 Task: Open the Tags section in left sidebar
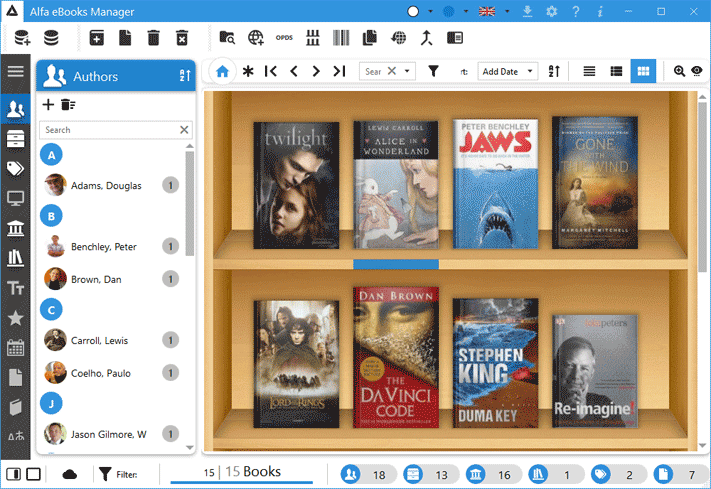coord(15,168)
